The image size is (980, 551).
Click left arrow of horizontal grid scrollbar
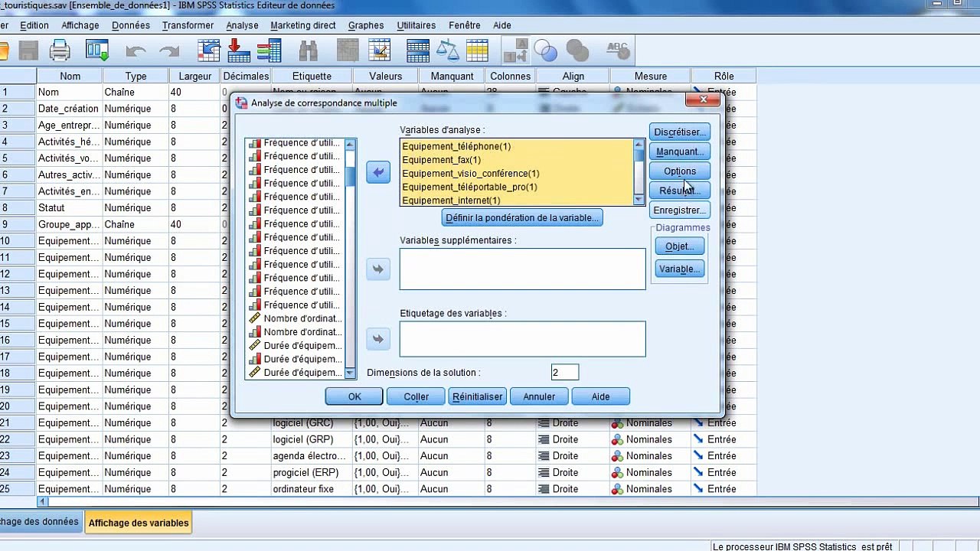43,502
